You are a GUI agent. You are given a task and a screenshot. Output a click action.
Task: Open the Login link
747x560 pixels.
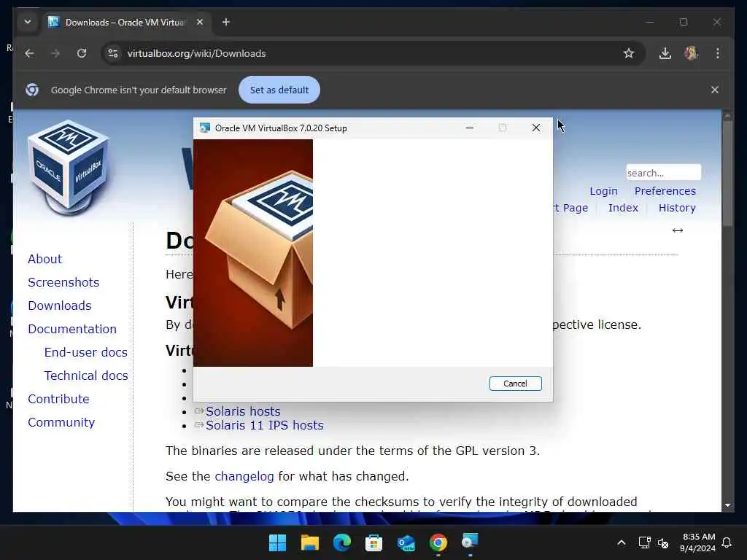[x=603, y=191]
